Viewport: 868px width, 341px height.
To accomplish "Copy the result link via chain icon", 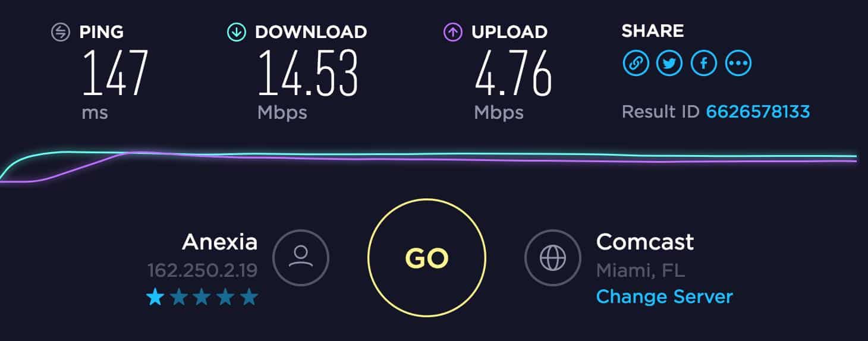I will point(636,63).
